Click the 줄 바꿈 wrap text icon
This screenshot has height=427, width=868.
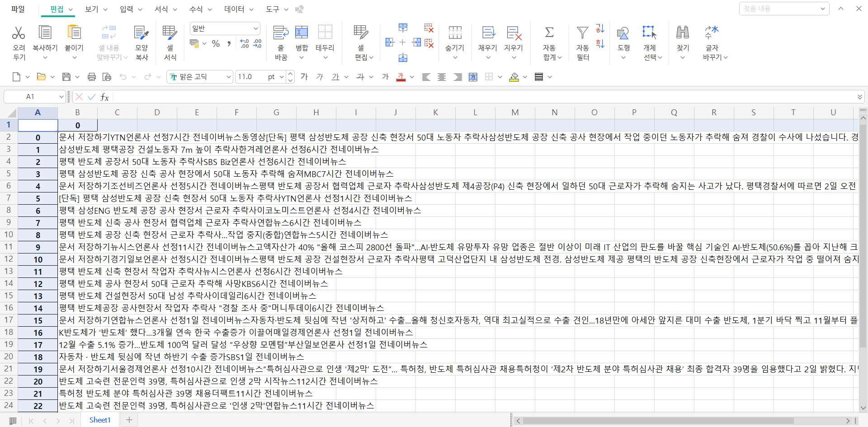tap(281, 33)
